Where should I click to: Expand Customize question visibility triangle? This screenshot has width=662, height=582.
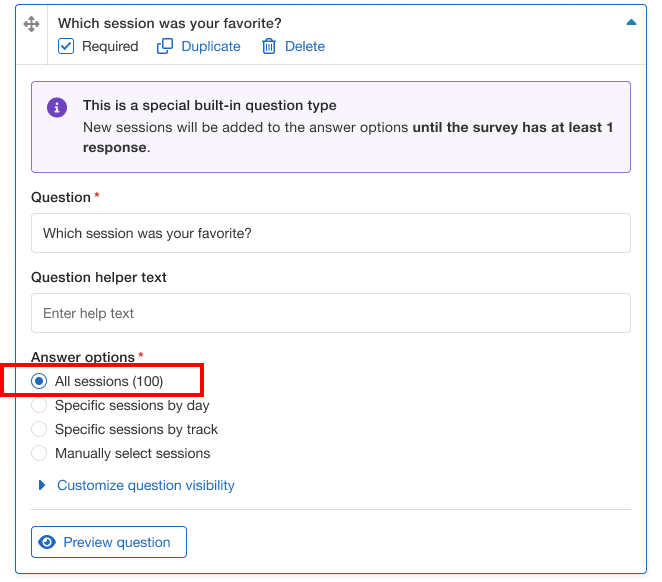[41, 486]
